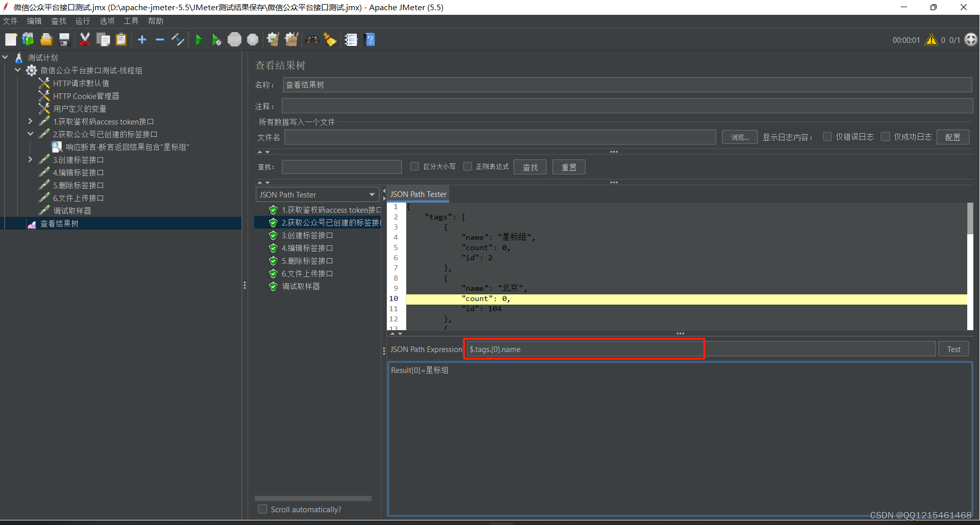This screenshot has height=525, width=980.
Task: Click the Shutdown threads icon
Action: pyautogui.click(x=253, y=40)
